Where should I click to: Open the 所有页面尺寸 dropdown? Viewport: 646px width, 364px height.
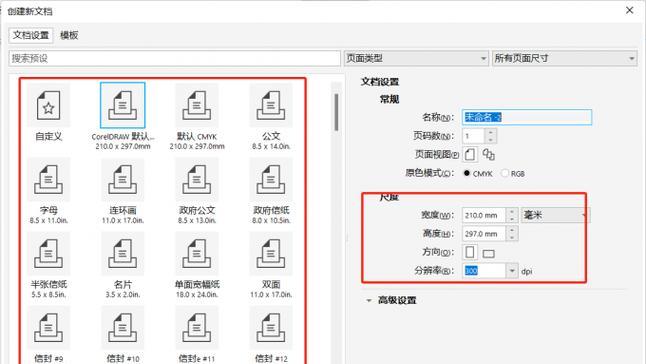(x=564, y=58)
